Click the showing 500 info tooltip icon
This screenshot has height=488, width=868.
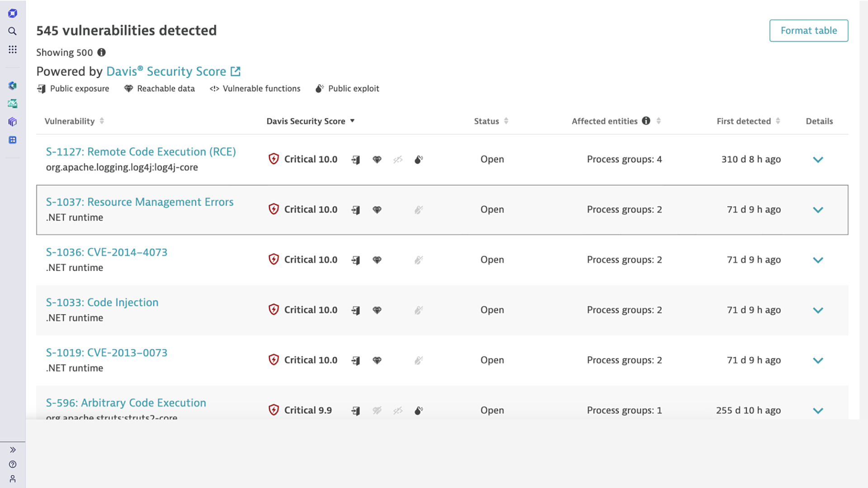pos(101,52)
